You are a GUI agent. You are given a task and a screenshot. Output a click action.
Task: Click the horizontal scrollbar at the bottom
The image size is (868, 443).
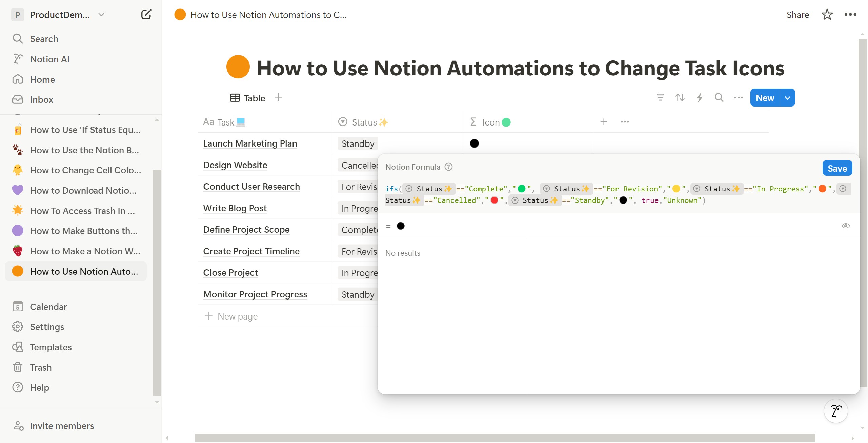coord(505,438)
